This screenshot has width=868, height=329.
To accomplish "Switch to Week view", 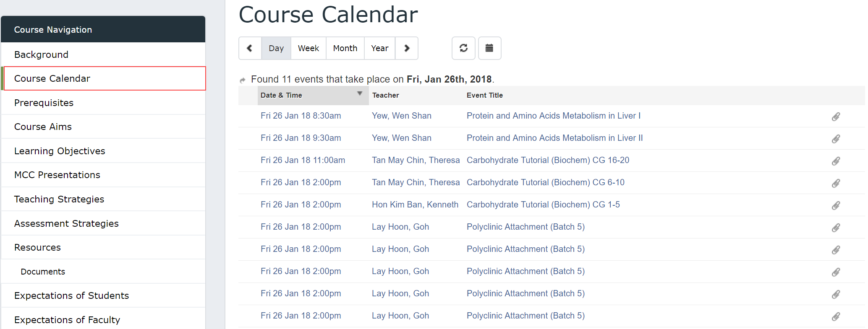I will (309, 48).
